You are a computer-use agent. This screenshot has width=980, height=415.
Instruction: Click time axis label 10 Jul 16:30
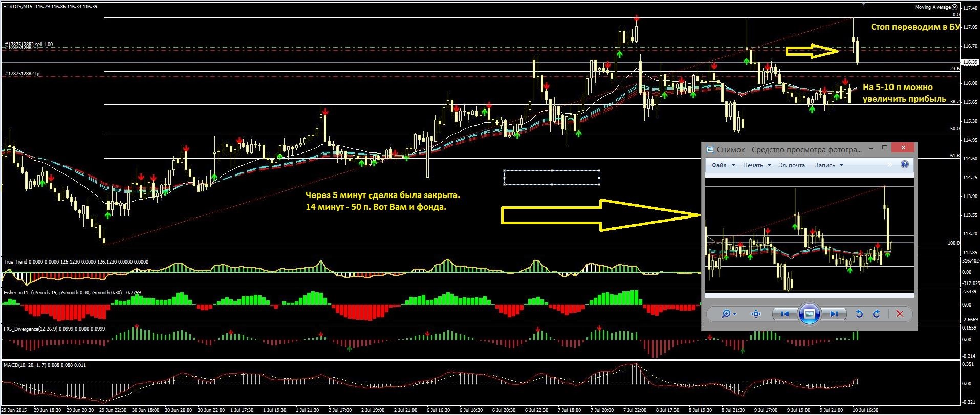pyautogui.click(x=865, y=410)
